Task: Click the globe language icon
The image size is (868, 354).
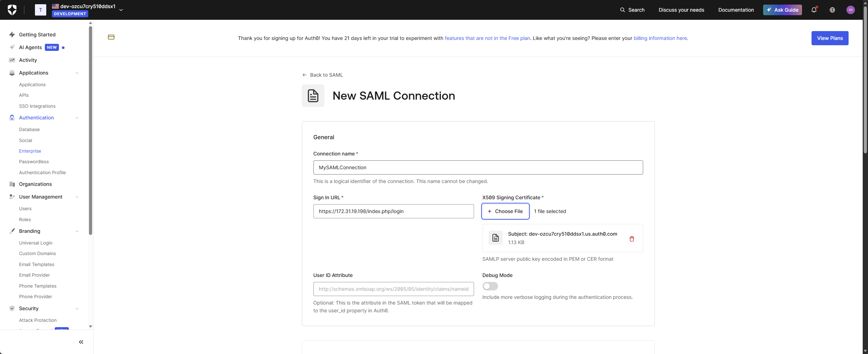Action: click(x=832, y=10)
